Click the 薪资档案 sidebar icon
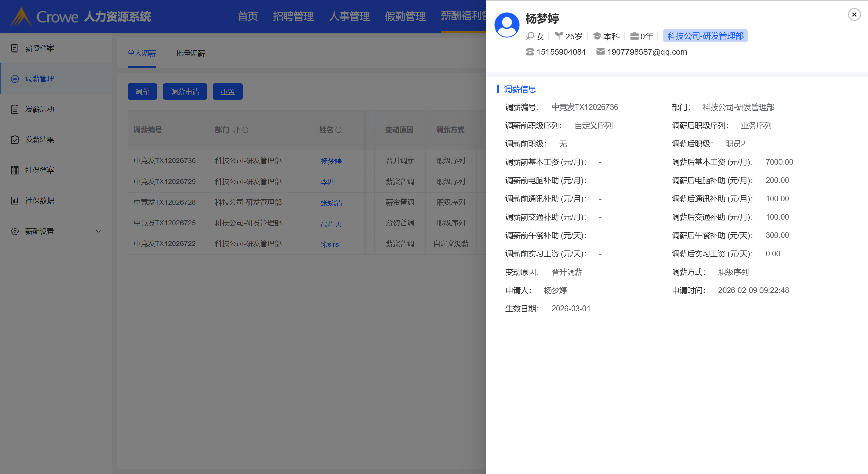The height and width of the screenshot is (474, 868). tap(15, 48)
